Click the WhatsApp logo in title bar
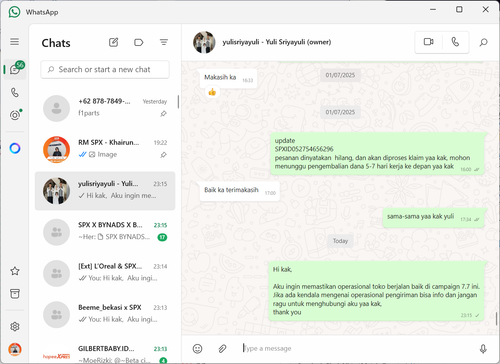Screen dimensions: 500x364 click(x=14, y=12)
